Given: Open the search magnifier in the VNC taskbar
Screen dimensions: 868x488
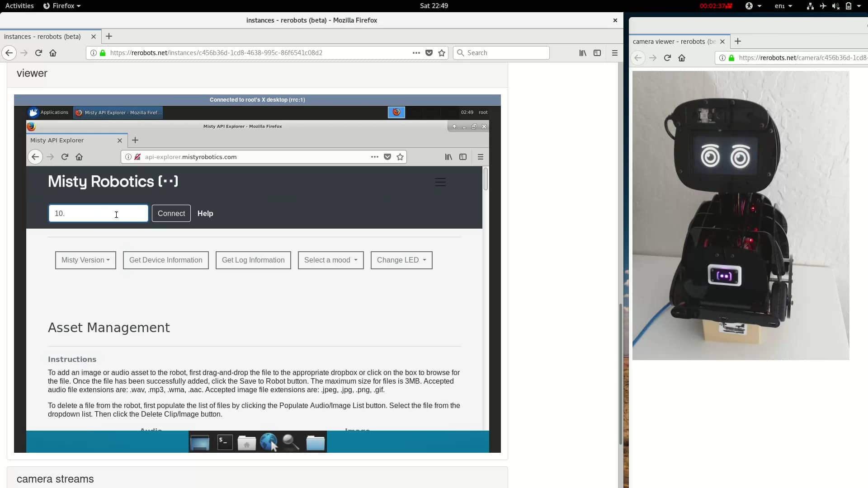Looking at the screenshot, I should (x=291, y=442).
